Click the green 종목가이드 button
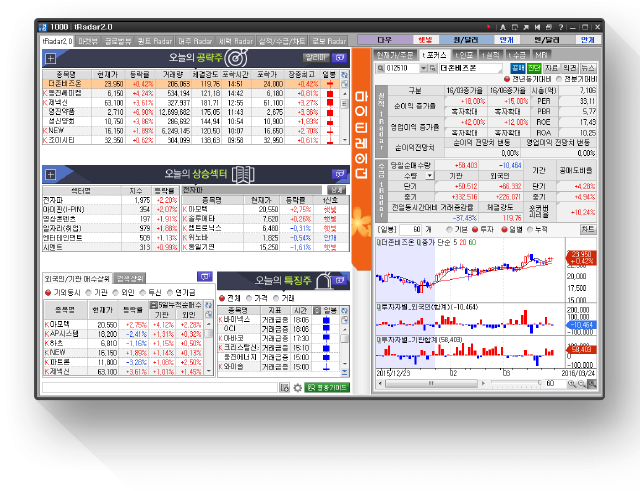This screenshot has width=640, height=491. click(x=328, y=387)
